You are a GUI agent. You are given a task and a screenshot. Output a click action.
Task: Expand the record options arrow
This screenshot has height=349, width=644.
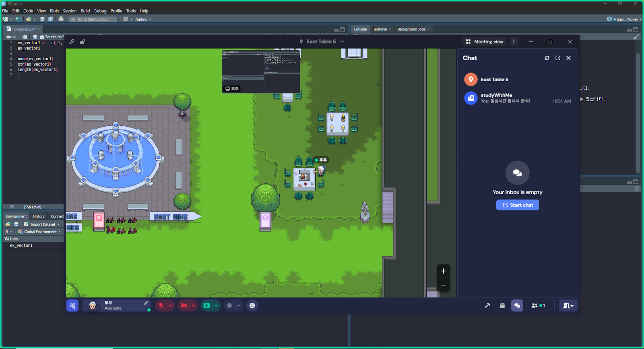239,306
